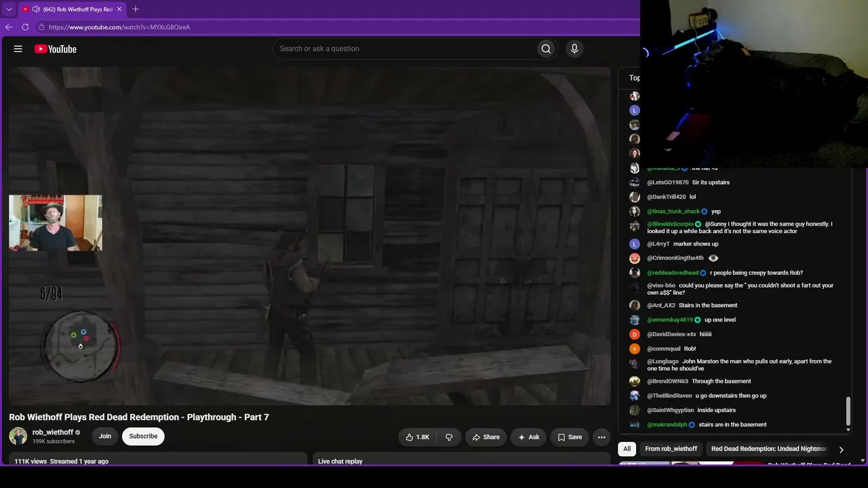
Task: Click username @makrandolph in chat
Action: click(x=667, y=425)
